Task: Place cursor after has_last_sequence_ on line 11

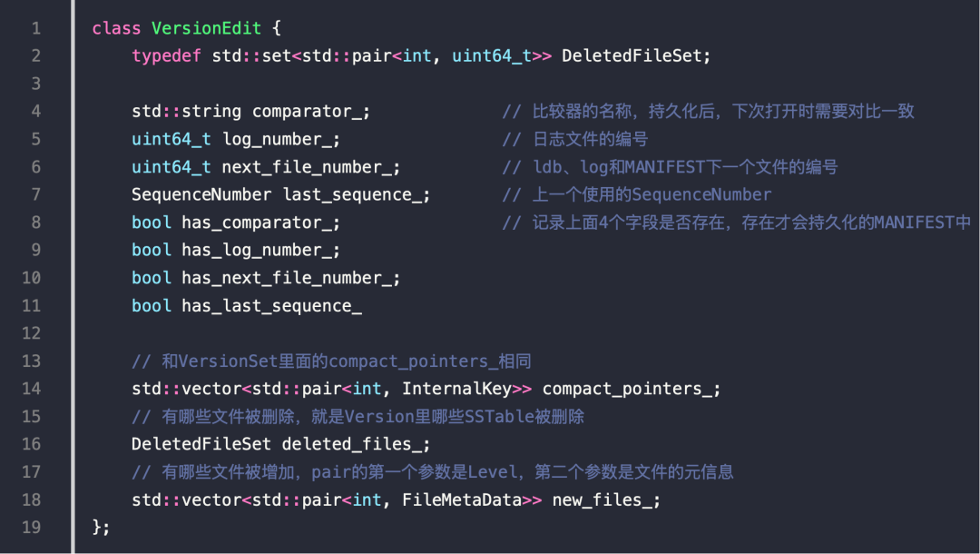Action: tap(362, 306)
